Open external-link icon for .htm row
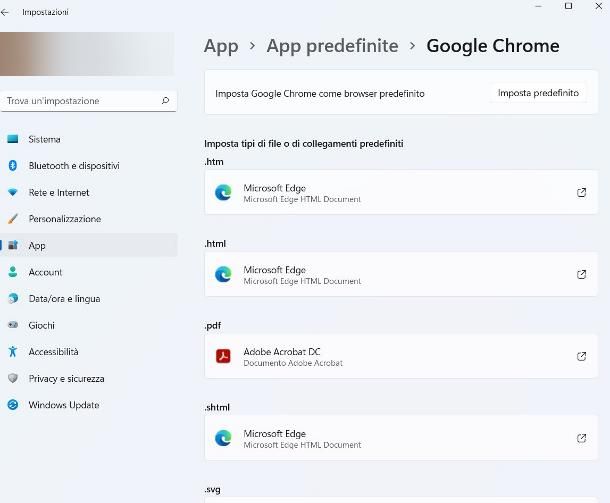This screenshot has width=610, height=503. point(581,193)
